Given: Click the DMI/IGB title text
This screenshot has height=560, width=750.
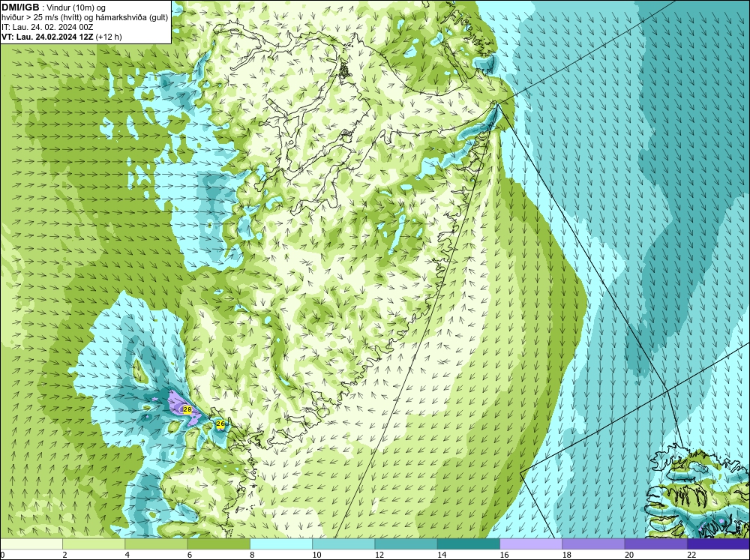Looking at the screenshot, I should [x=20, y=7].
